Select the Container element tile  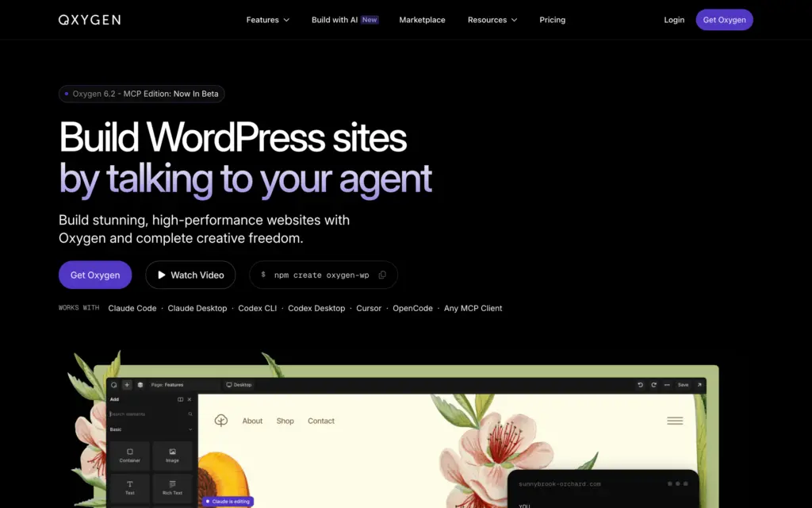tap(129, 456)
